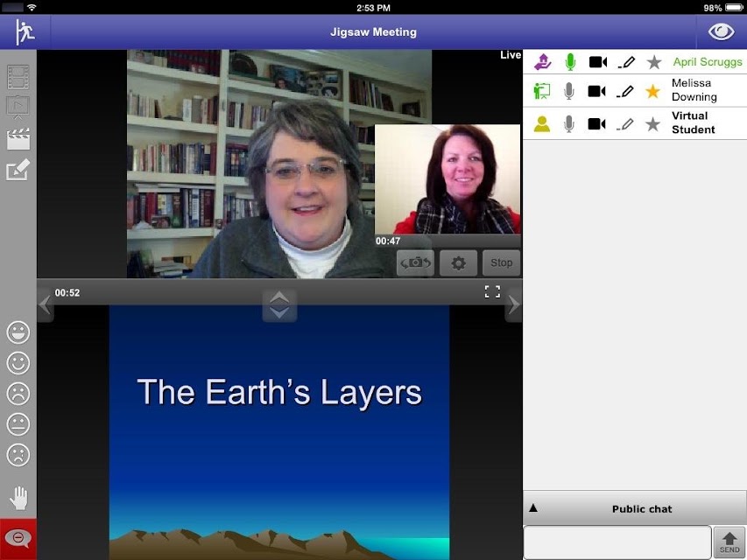Click Melissa Downing's presenter role icon
Screen dimensions: 747x560
click(542, 91)
